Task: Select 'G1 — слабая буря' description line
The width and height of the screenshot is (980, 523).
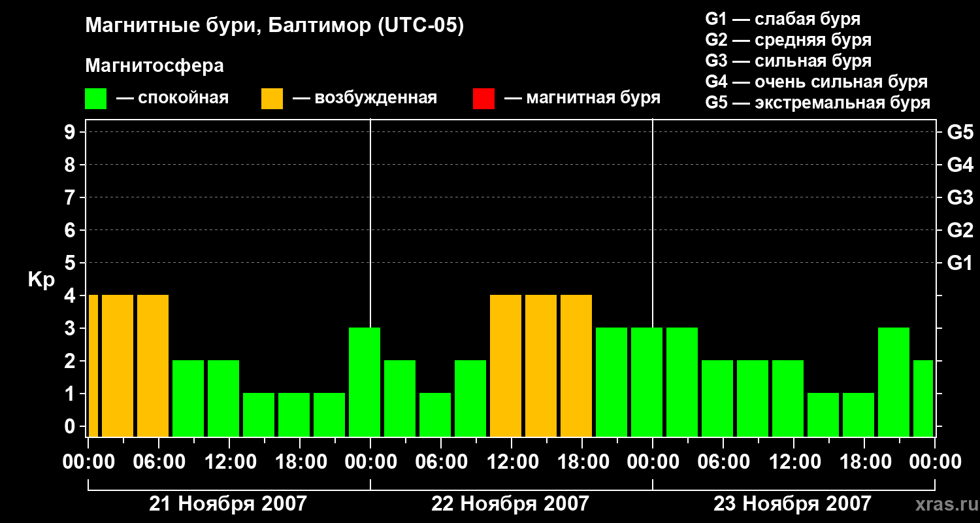Action: click(x=783, y=19)
